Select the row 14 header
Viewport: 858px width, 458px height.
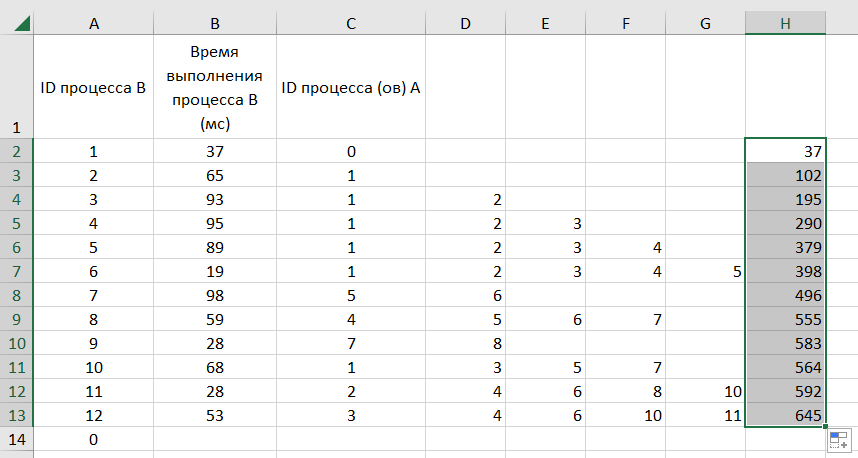coord(17,440)
